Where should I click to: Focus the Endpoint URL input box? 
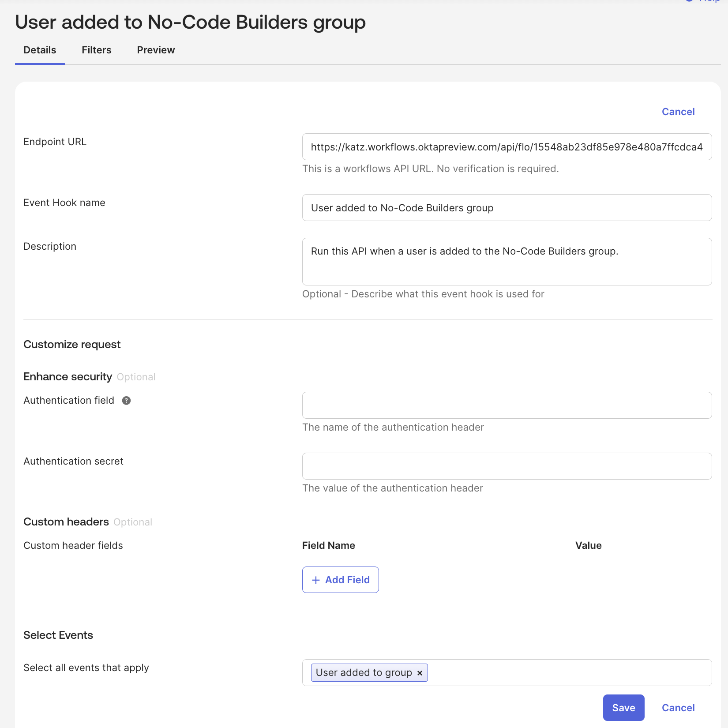tap(507, 147)
